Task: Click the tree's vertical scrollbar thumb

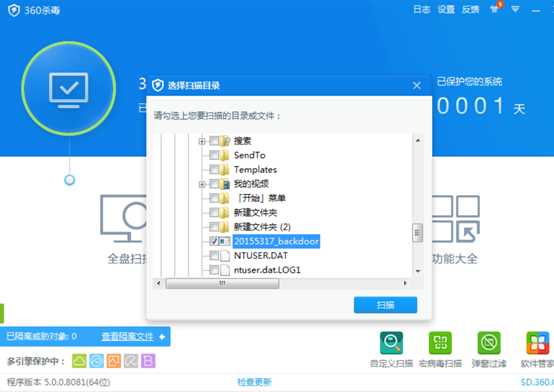Action: point(418,233)
